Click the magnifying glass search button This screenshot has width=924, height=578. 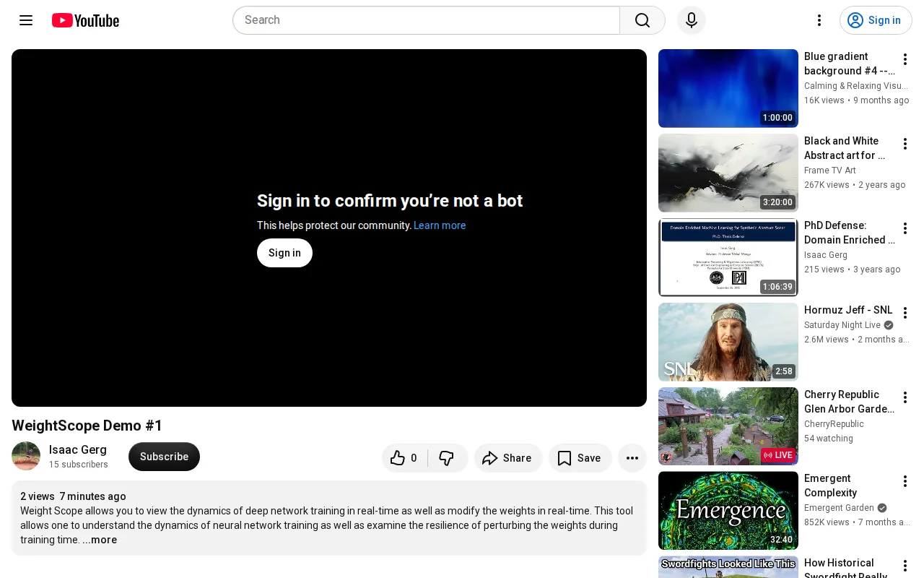(x=642, y=20)
